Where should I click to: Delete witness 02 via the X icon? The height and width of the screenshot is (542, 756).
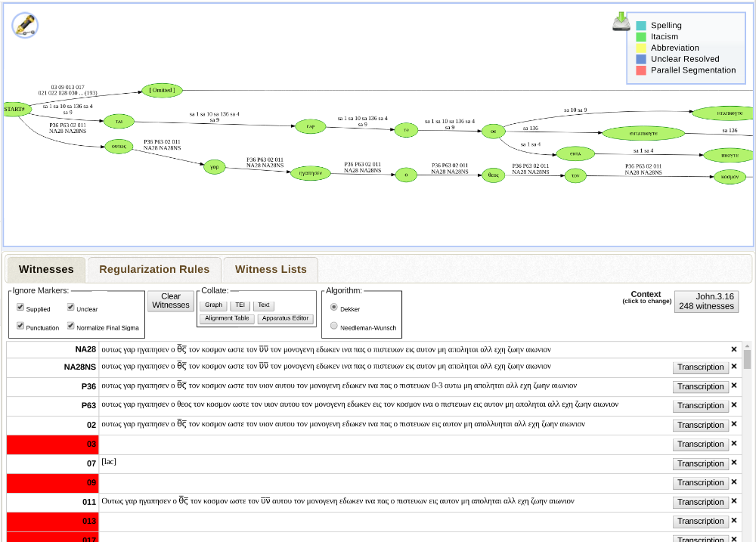click(733, 425)
